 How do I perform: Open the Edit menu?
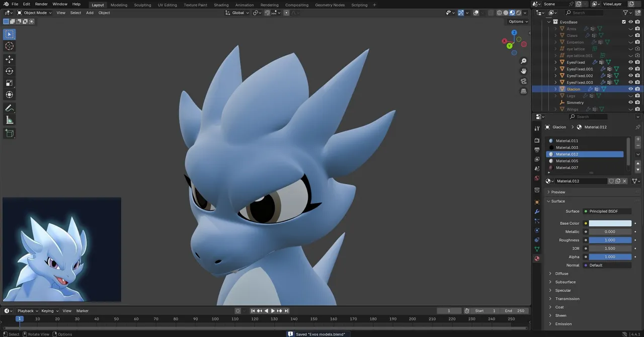pos(27,4)
